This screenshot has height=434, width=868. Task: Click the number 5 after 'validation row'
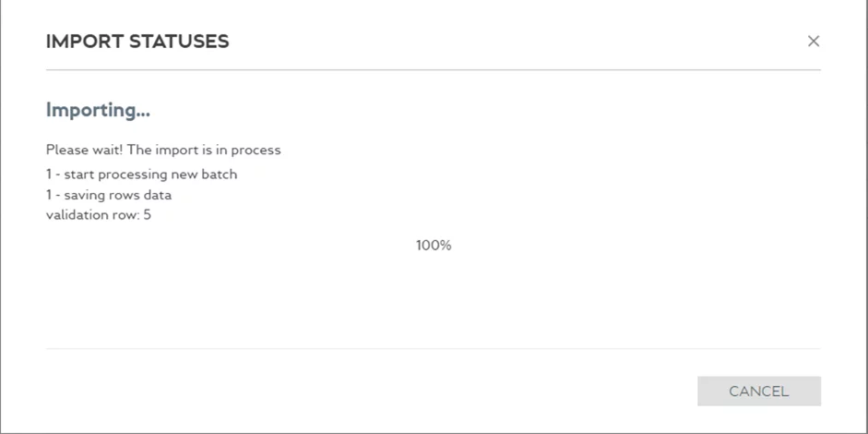tap(148, 216)
